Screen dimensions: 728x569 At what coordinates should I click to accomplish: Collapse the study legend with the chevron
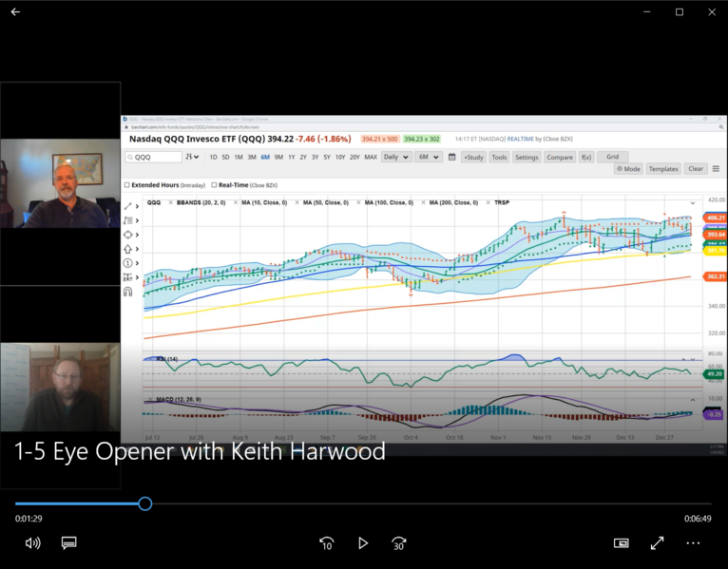(693, 203)
